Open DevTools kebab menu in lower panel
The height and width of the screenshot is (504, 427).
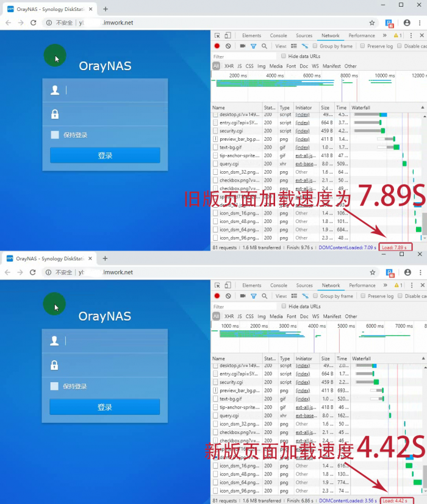pos(412,285)
